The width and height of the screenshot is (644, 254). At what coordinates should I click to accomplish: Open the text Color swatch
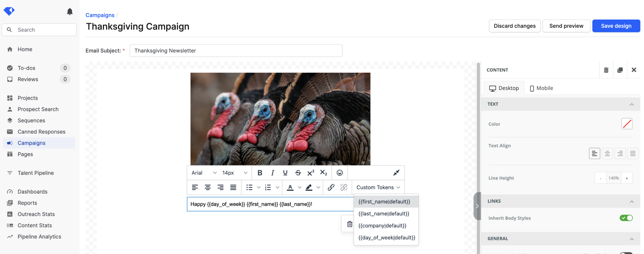(627, 124)
